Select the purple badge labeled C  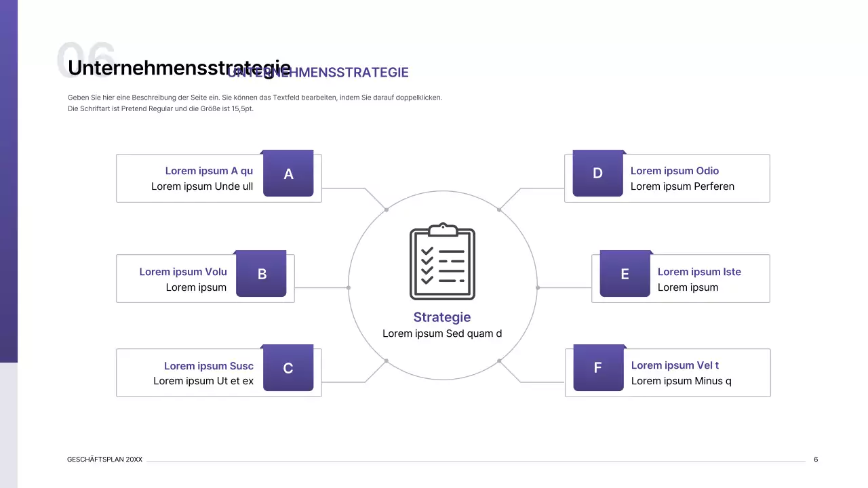click(288, 368)
